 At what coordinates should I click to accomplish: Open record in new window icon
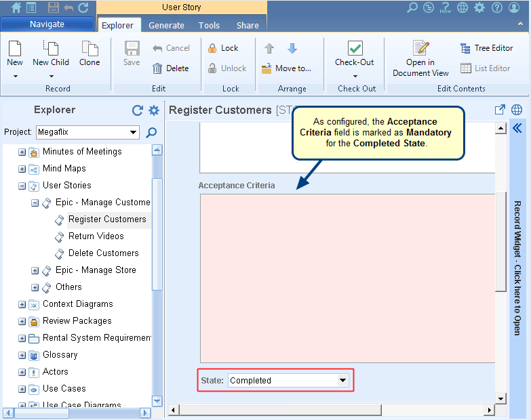[500, 110]
